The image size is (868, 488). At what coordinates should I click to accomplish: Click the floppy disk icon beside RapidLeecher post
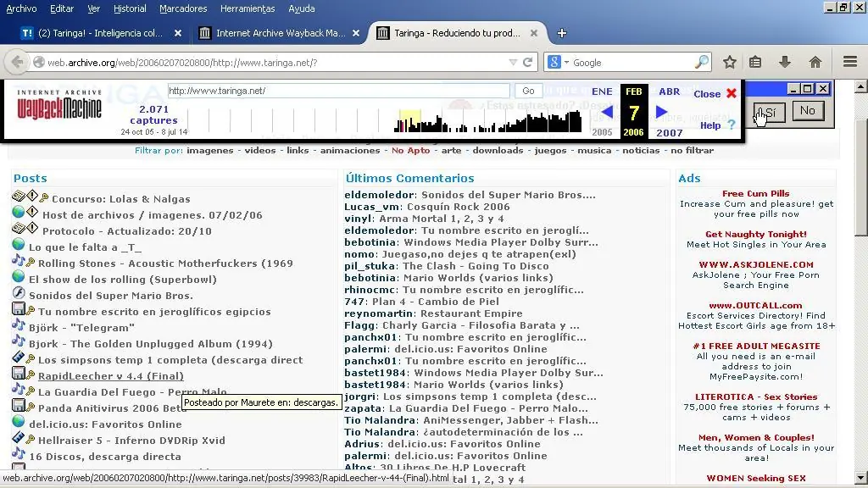tap(19, 375)
